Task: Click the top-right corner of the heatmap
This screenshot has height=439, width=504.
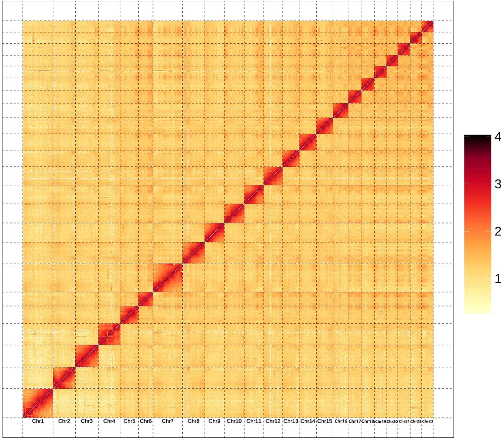Action: click(432, 21)
